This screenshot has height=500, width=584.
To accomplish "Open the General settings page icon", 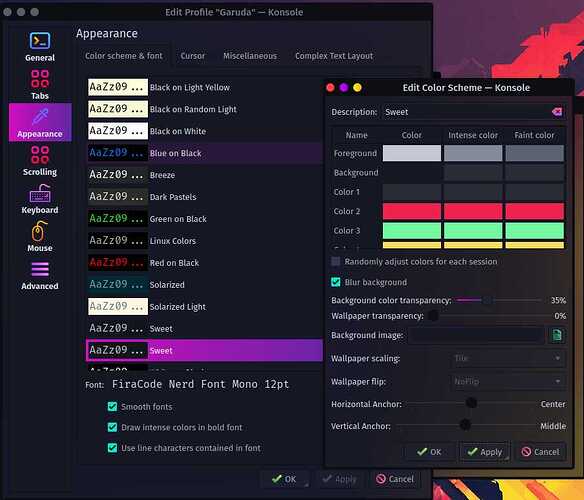I will pos(40,41).
